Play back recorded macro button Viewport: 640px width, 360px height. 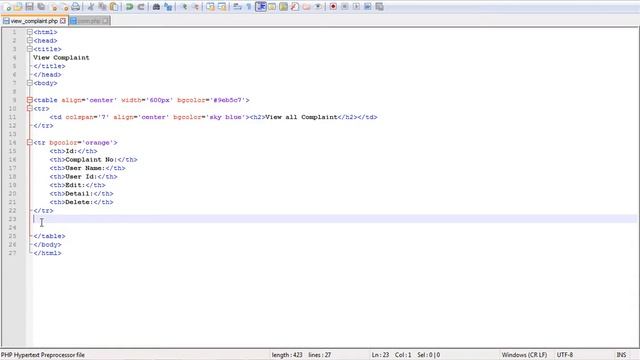pos(356,7)
